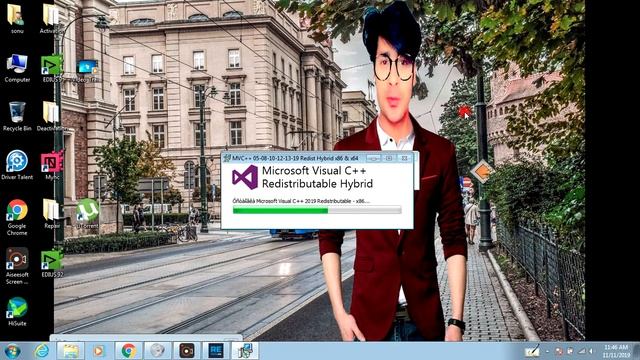This screenshot has height=360, width=640.
Task: Launch the uTorrent desktop shortcut
Action: click(87, 214)
